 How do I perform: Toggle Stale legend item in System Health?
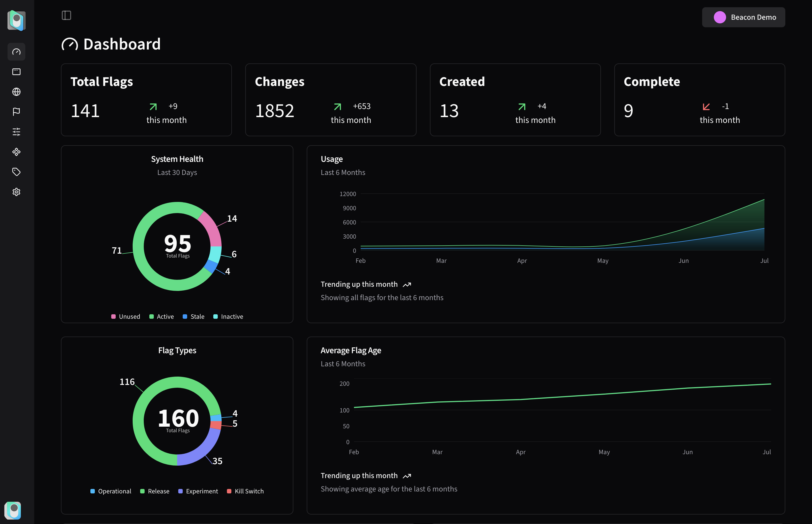pyautogui.click(x=194, y=317)
